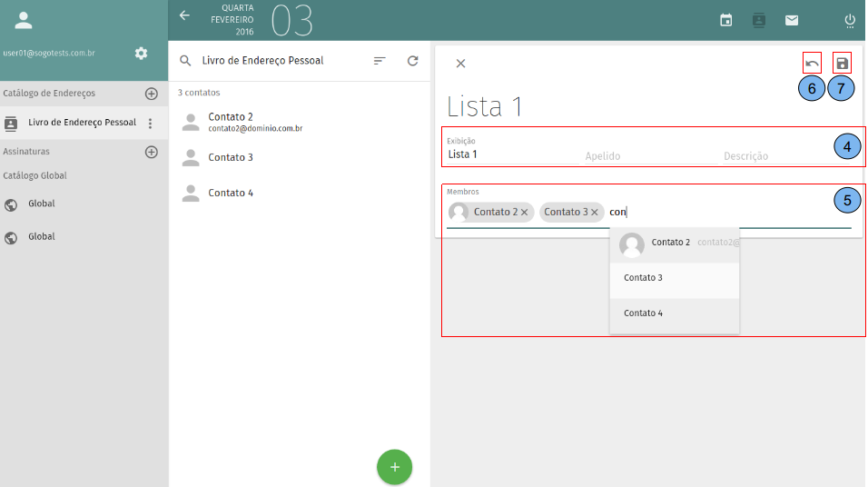868x487 pixels.
Task: Open Contato 4 in contacts list
Action: (x=231, y=193)
